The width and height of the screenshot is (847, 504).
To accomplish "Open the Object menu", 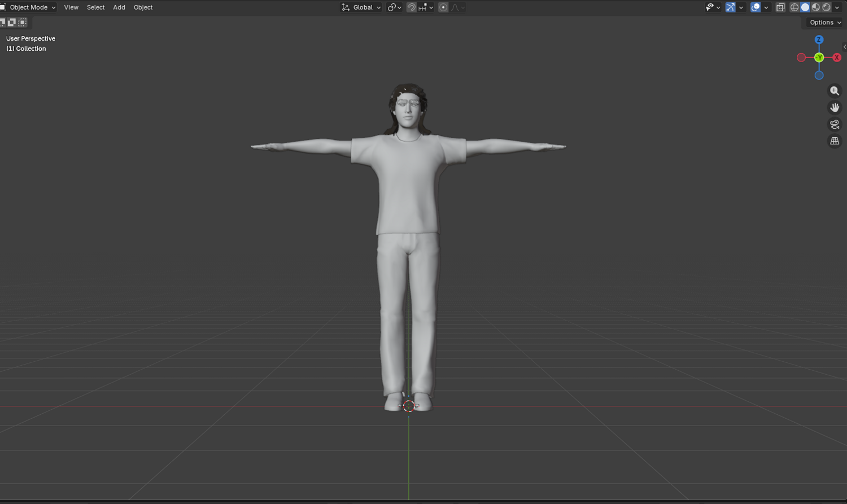I will coord(143,7).
